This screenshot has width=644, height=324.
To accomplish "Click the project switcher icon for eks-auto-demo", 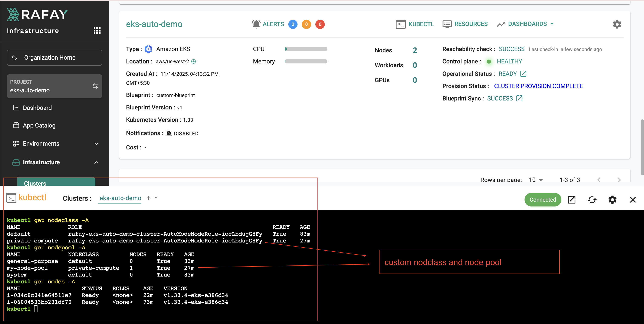I will pyautogui.click(x=95, y=86).
